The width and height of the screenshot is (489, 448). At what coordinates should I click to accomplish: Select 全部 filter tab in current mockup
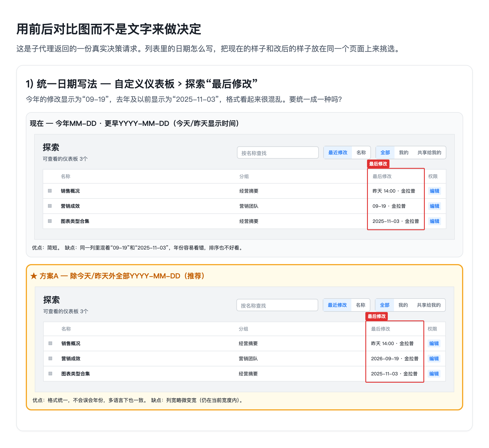[x=385, y=153]
